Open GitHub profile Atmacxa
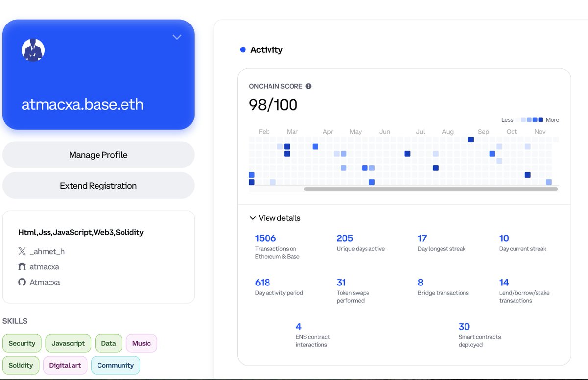This screenshot has height=380, width=588. point(45,282)
